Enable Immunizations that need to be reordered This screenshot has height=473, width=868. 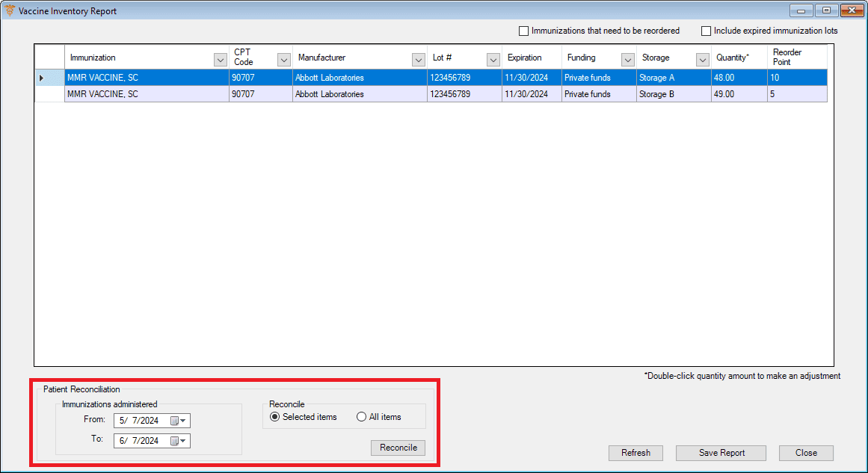pyautogui.click(x=523, y=31)
